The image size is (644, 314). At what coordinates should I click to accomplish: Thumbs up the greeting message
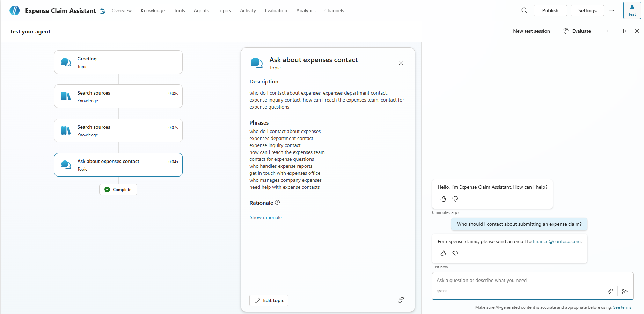pos(443,199)
